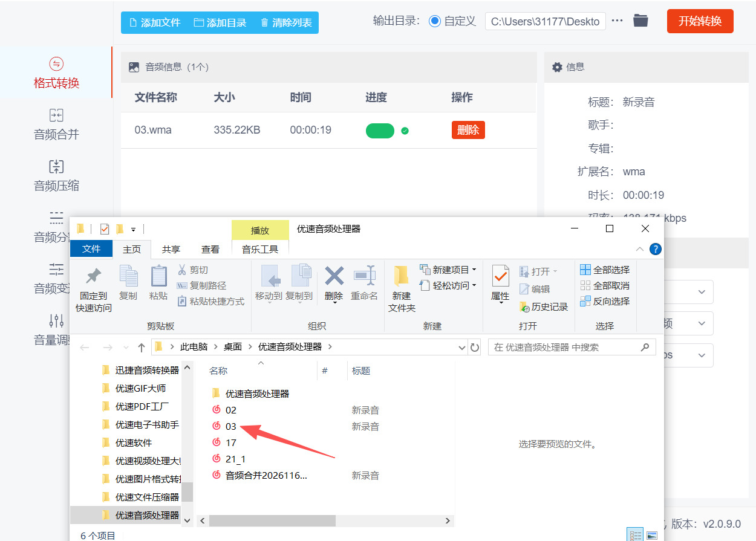The height and width of the screenshot is (541, 756).
Task: Open the 音频合并 sidebar section
Action: (x=56, y=125)
